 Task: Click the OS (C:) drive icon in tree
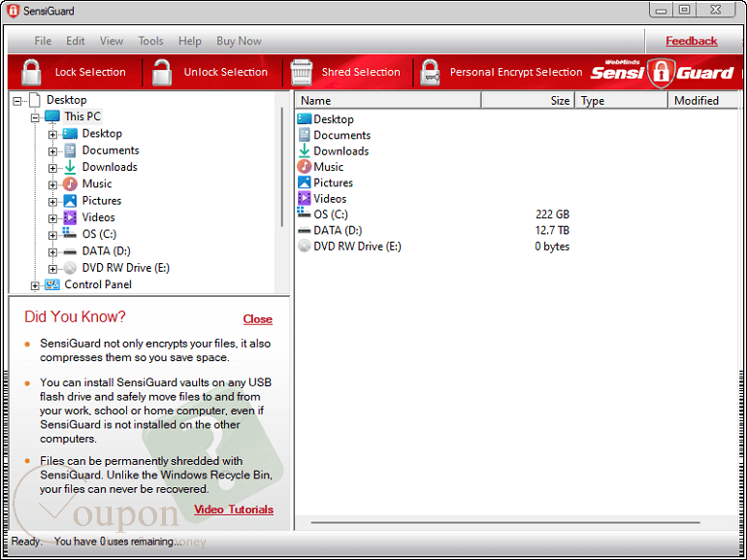pyautogui.click(x=70, y=233)
